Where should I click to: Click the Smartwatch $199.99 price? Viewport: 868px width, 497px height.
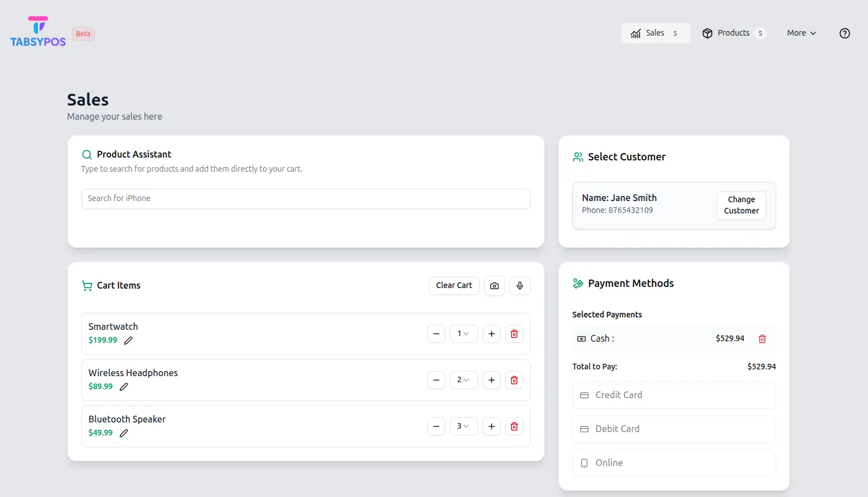[103, 340]
